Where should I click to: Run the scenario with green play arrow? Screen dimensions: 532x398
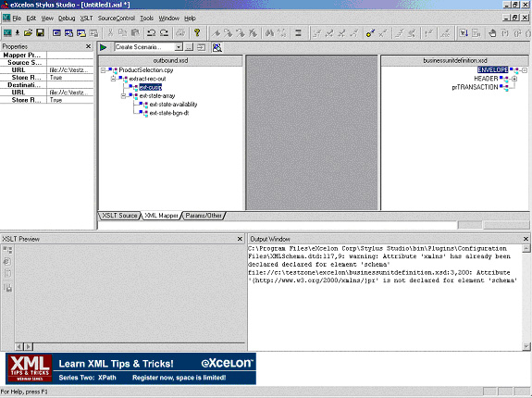[x=103, y=47]
